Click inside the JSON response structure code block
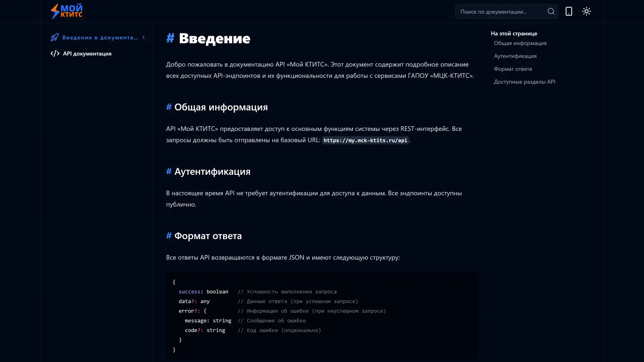The image size is (644, 362). tap(320, 316)
